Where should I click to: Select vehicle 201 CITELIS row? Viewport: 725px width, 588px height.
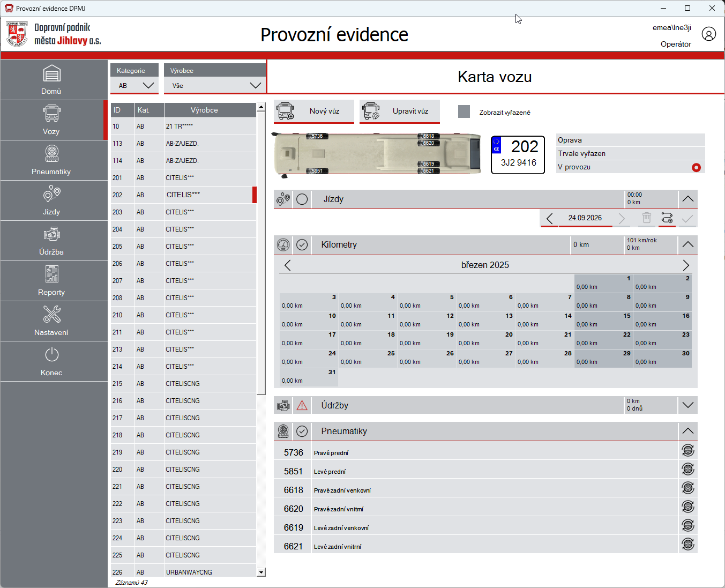click(x=183, y=178)
